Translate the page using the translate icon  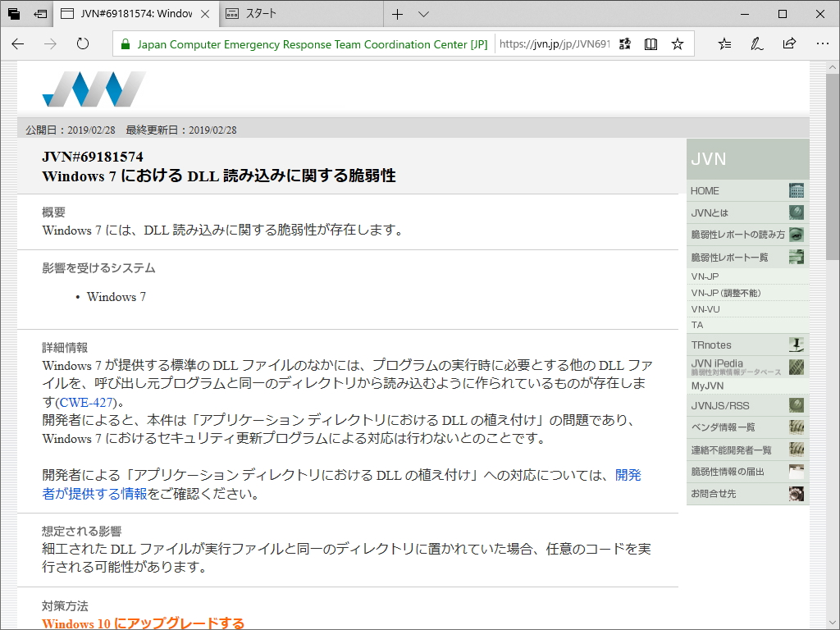pos(625,43)
